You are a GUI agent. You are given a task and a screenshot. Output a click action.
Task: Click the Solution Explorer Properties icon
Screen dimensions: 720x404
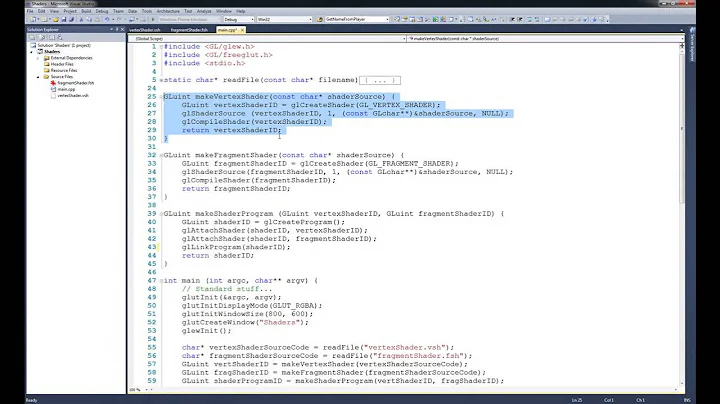pyautogui.click(x=32, y=38)
